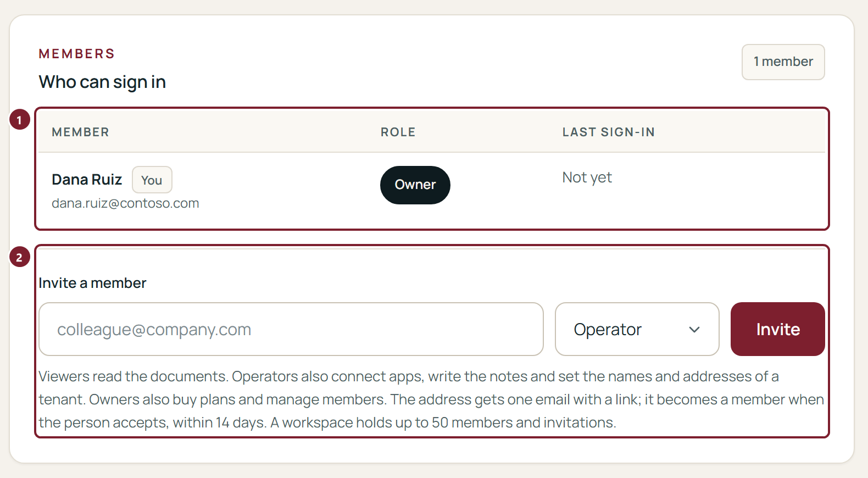Click the Owner role badge
Viewport: 868px width, 478px height.
[x=415, y=185]
